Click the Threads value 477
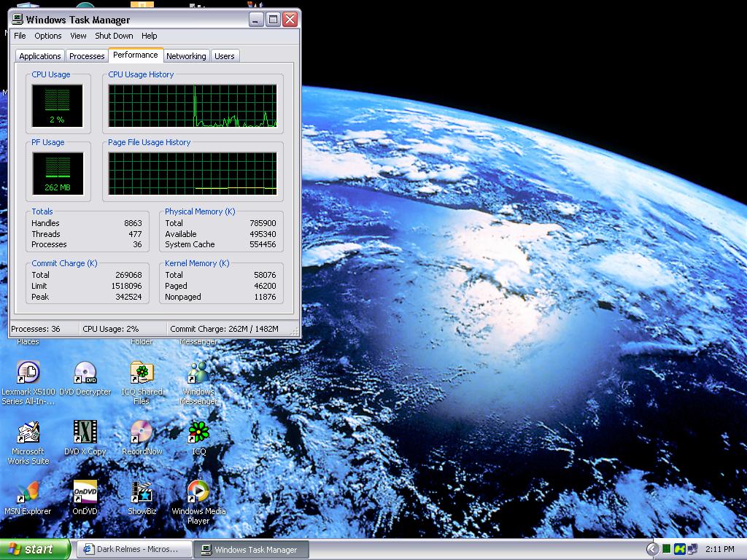Screen dimensions: 747x560 tap(135, 234)
